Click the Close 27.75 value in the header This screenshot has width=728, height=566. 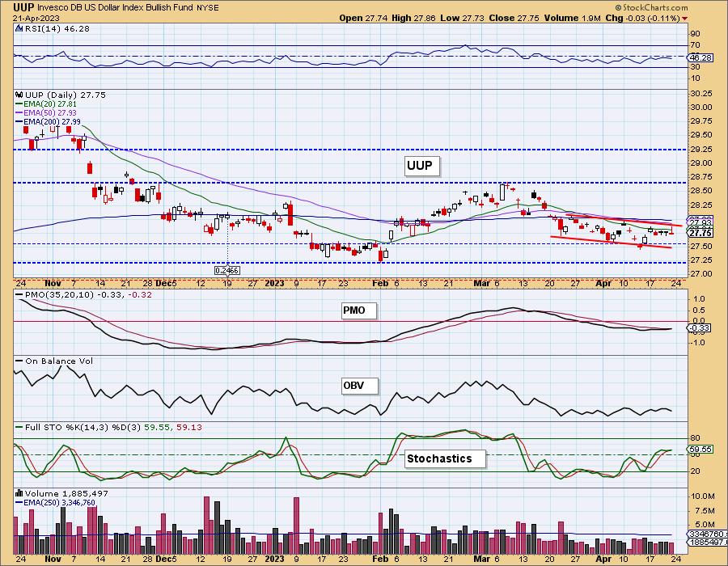click(514, 18)
